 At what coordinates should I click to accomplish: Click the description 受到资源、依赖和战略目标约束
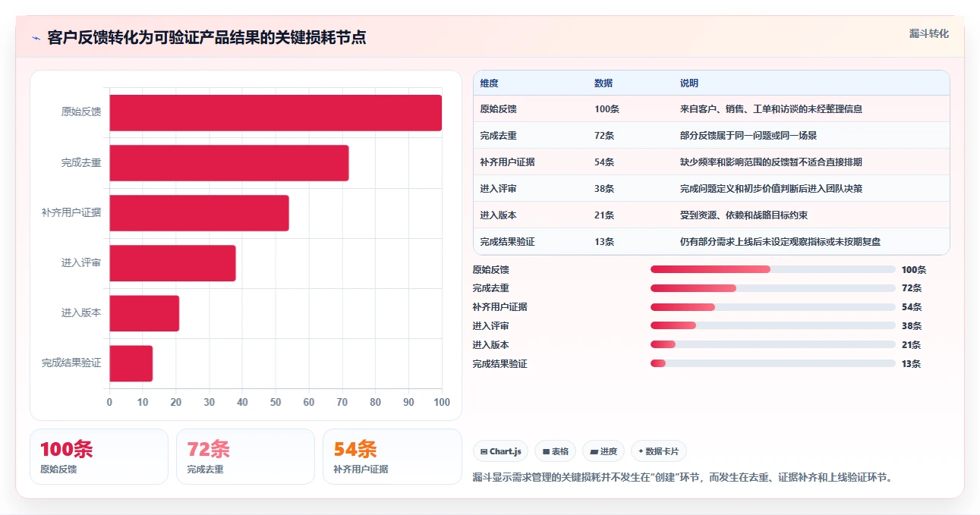pos(744,215)
